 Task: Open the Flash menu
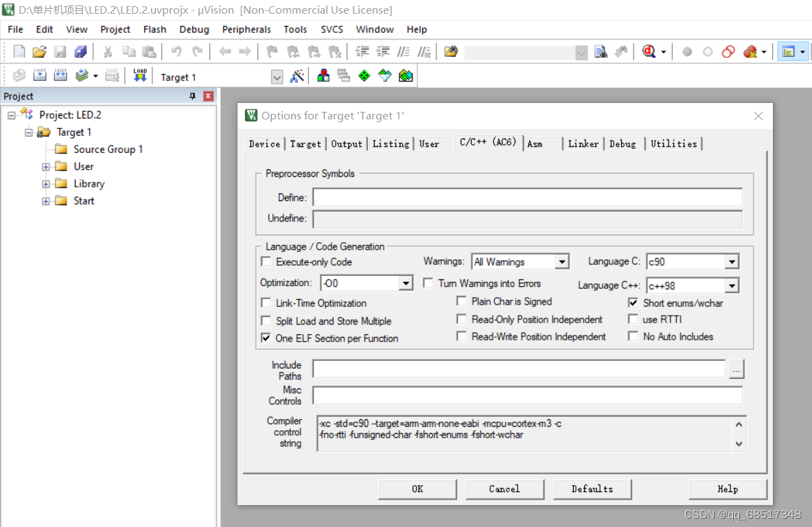click(x=154, y=30)
